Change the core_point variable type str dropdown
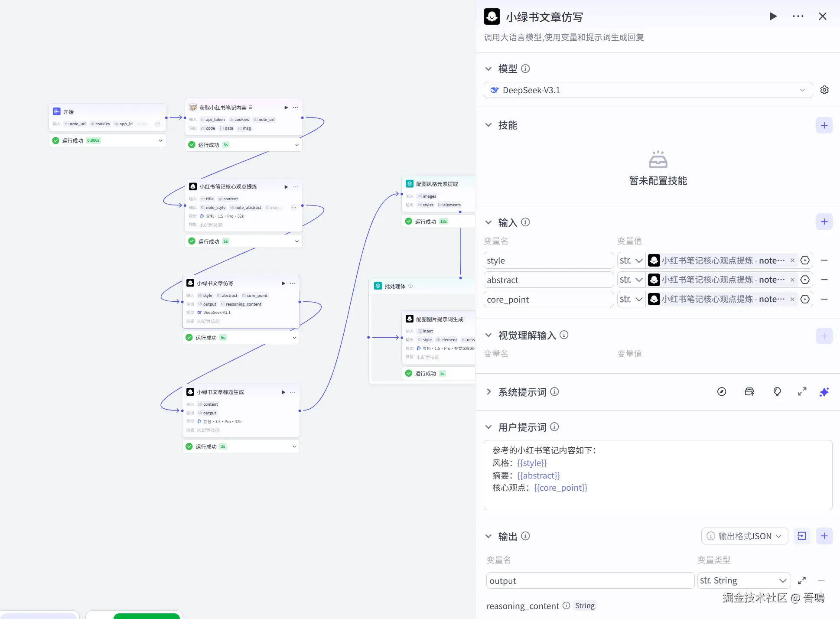 click(x=631, y=300)
